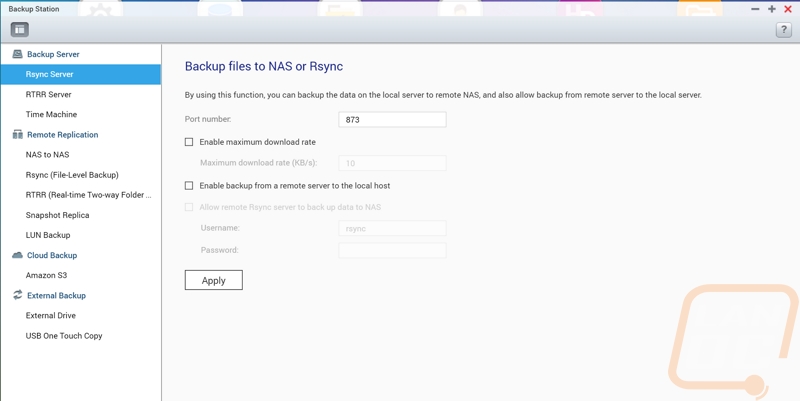Click the Backup files to NAS or Rsync heading
This screenshot has height=401, width=800.
pyautogui.click(x=264, y=66)
